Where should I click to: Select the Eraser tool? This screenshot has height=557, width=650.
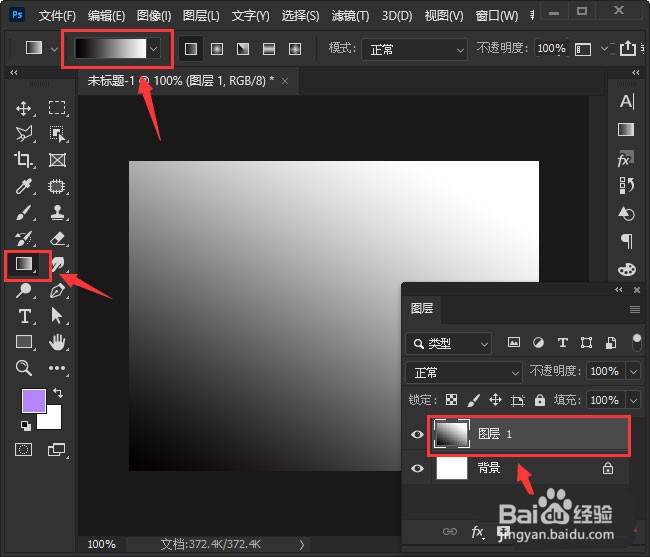point(57,238)
